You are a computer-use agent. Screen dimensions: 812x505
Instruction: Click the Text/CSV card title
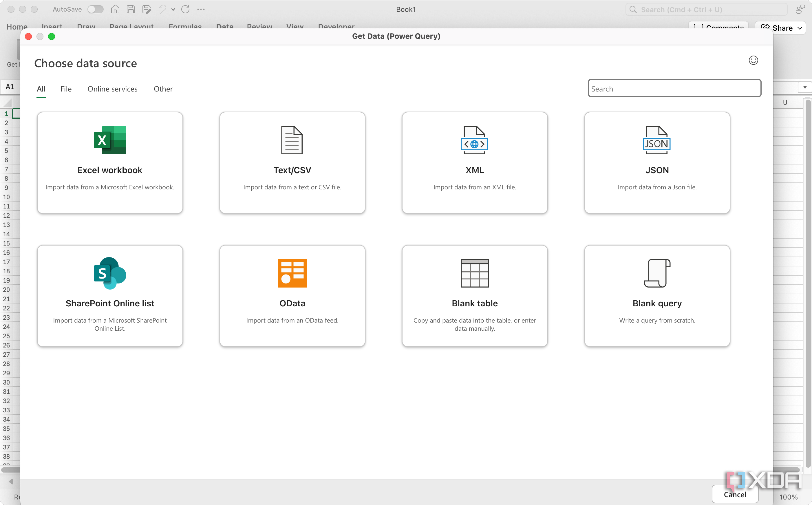292,170
